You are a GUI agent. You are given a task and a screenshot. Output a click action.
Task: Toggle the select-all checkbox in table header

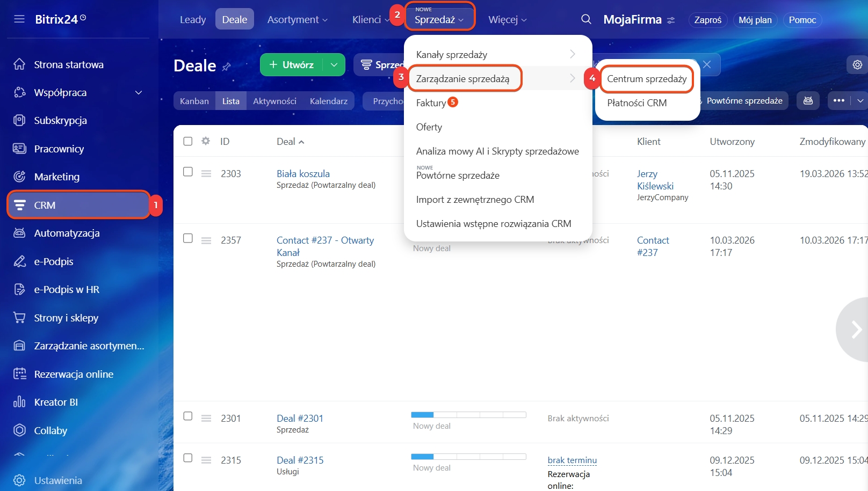click(188, 141)
